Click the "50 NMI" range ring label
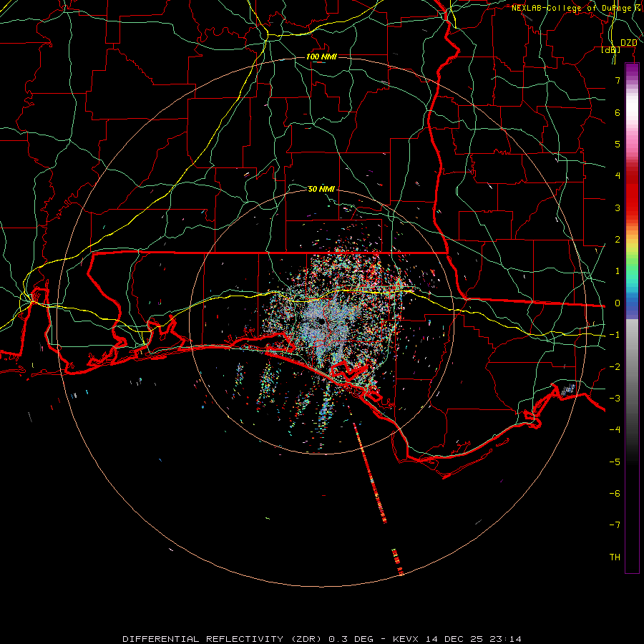The height and width of the screenshot is (644, 644). 321,189
